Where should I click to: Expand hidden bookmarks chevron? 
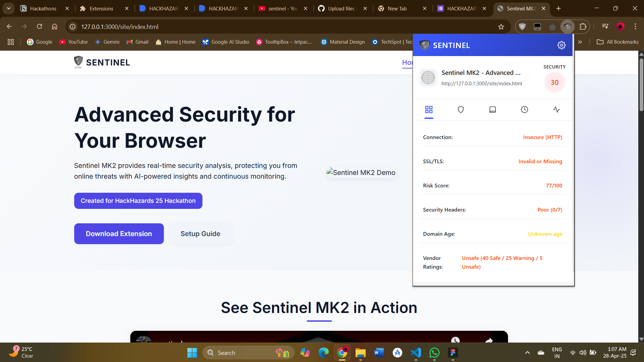point(580,42)
